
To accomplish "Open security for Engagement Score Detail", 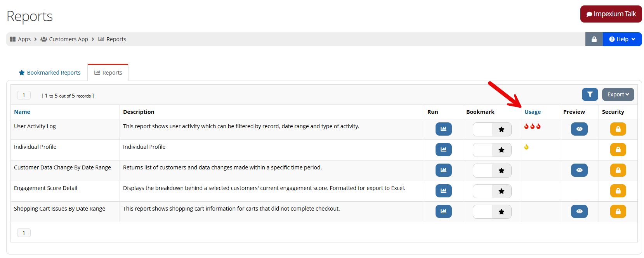I will 618,191.
